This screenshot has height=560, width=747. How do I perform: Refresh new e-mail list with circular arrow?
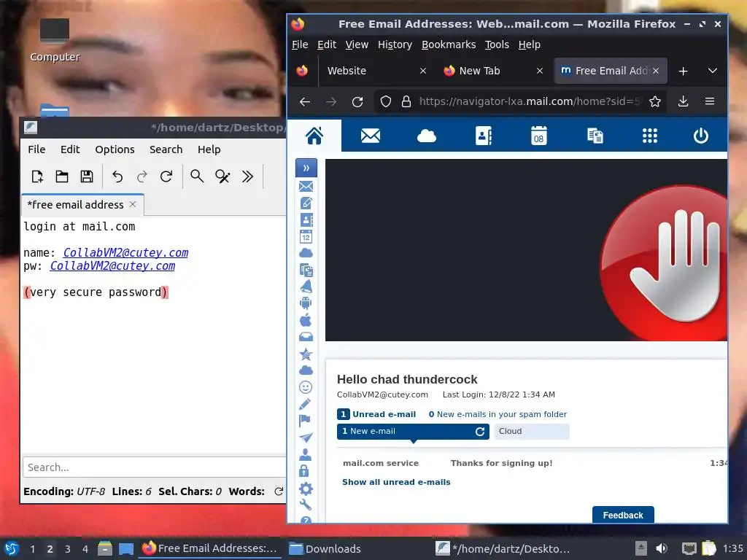tap(480, 432)
